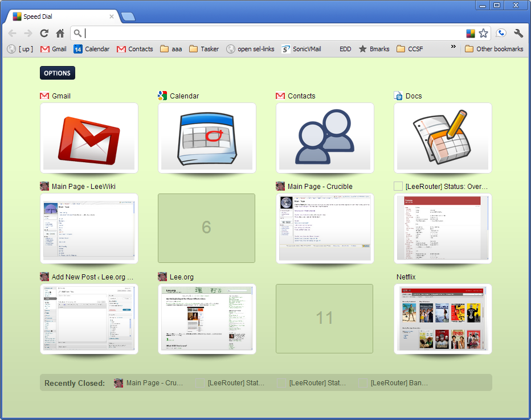Screen dimensions: 531x420
Task: Click the Lee.org dial favicon
Action: click(x=162, y=277)
